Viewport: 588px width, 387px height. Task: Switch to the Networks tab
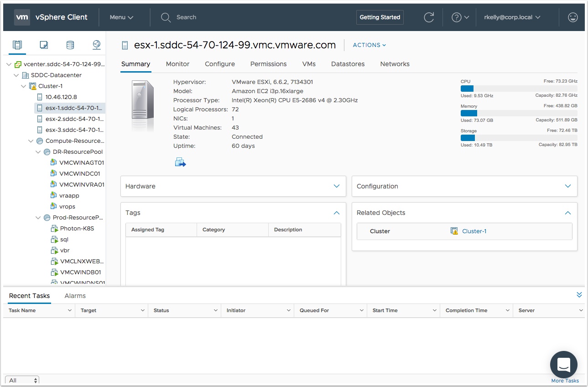(395, 64)
